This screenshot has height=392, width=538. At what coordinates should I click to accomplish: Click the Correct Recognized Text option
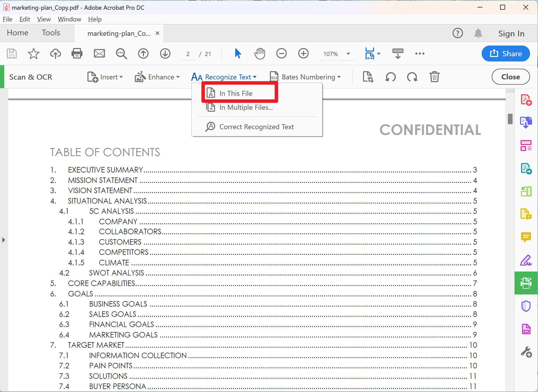tap(256, 127)
